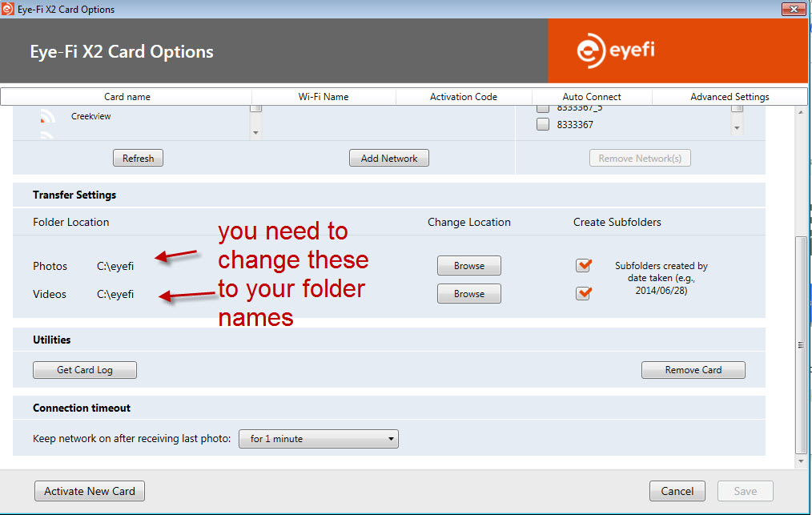Save the card options

pyautogui.click(x=746, y=491)
